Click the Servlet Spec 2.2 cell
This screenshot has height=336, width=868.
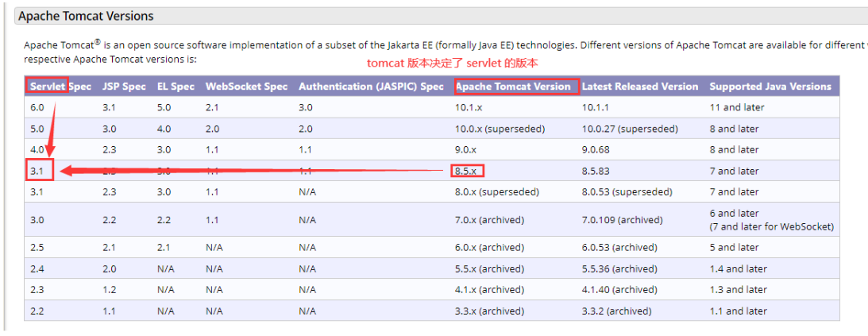point(37,311)
